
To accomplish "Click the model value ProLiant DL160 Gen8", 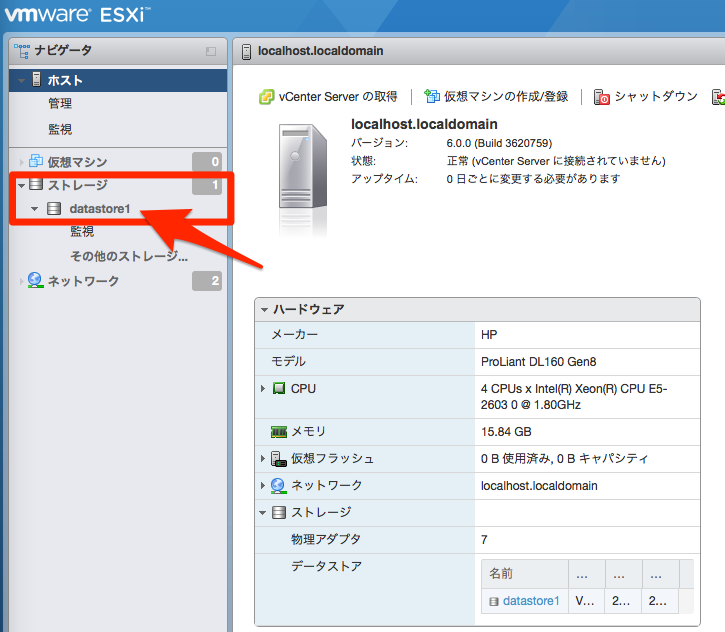I will point(539,362).
